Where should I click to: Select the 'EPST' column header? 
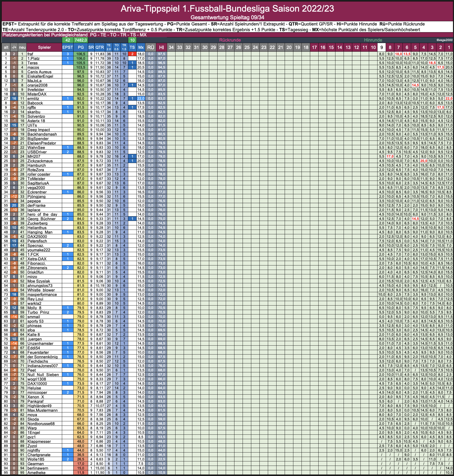(x=68, y=47)
